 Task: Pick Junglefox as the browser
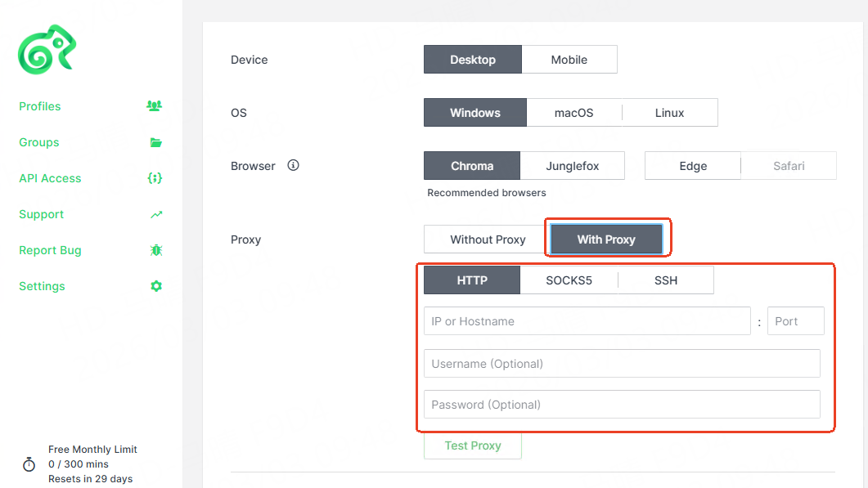[x=572, y=166]
